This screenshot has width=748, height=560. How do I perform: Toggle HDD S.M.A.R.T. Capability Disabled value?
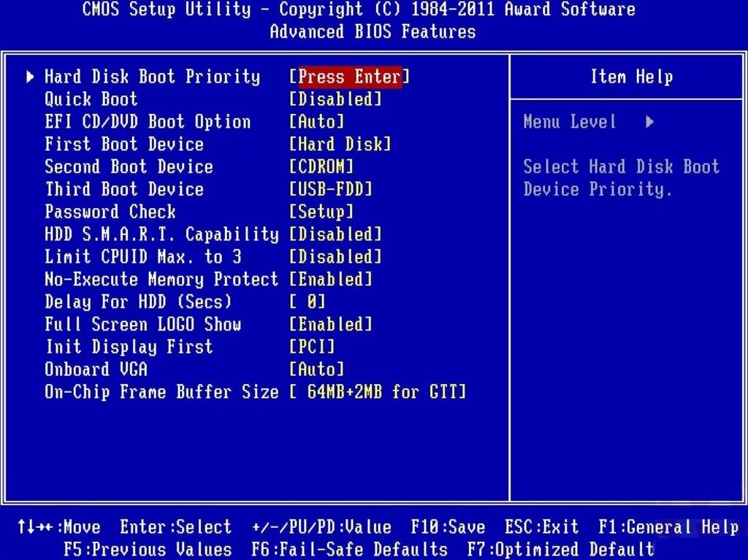[335, 234]
